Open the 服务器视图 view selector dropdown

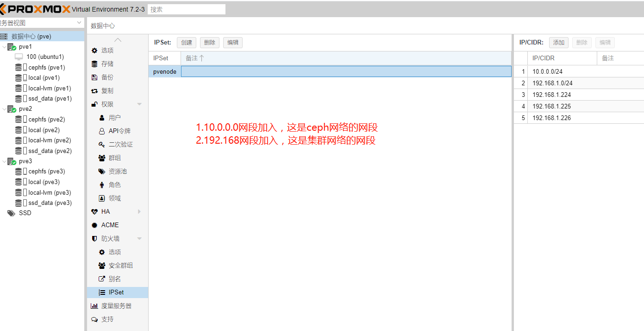pyautogui.click(x=79, y=22)
